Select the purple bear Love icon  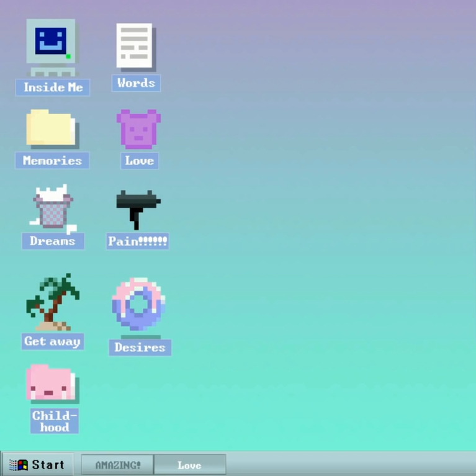[x=139, y=129]
